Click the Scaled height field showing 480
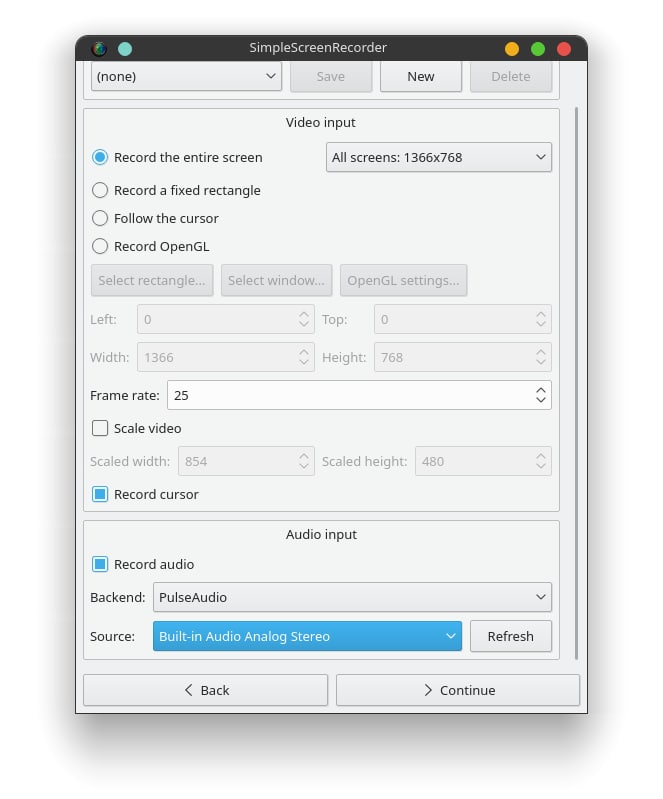This screenshot has height=799, width=663. click(483, 461)
